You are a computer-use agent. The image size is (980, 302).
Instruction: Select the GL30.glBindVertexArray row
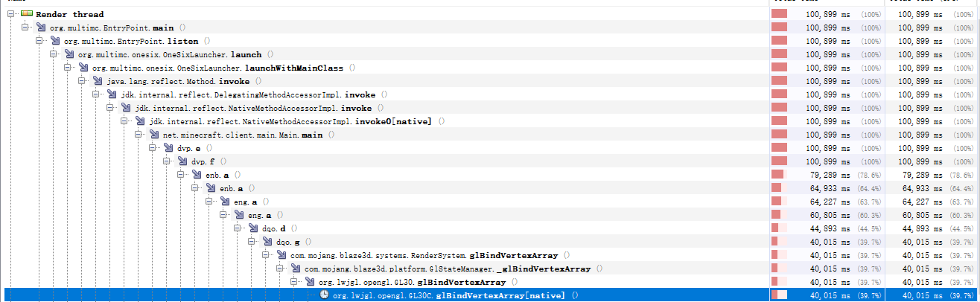[490, 282]
